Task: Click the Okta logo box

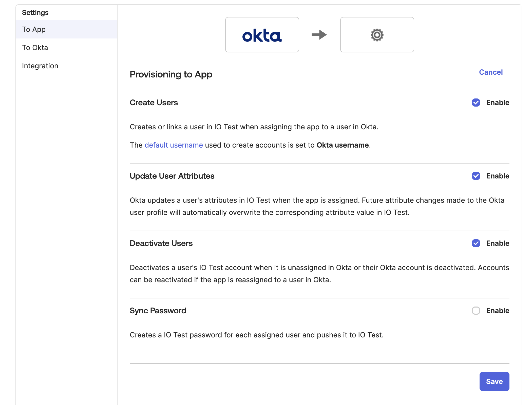Action: coord(262,35)
